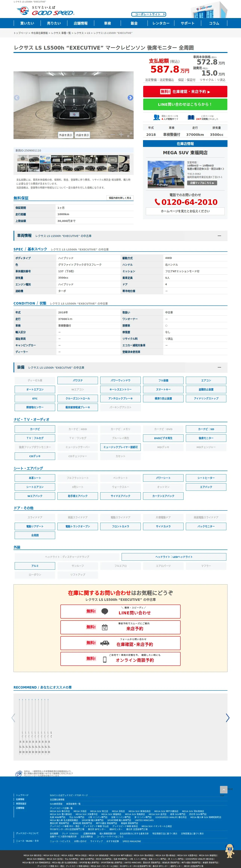This screenshot has height=868, width=241.
Task: Open the レンタカー menu
Action: click(x=161, y=23)
